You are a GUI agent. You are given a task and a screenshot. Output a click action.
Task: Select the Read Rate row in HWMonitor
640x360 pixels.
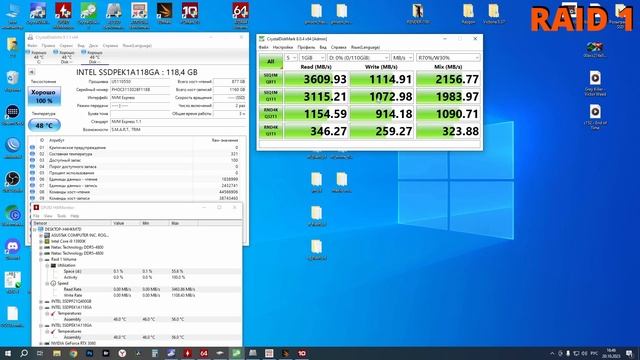pos(136,289)
